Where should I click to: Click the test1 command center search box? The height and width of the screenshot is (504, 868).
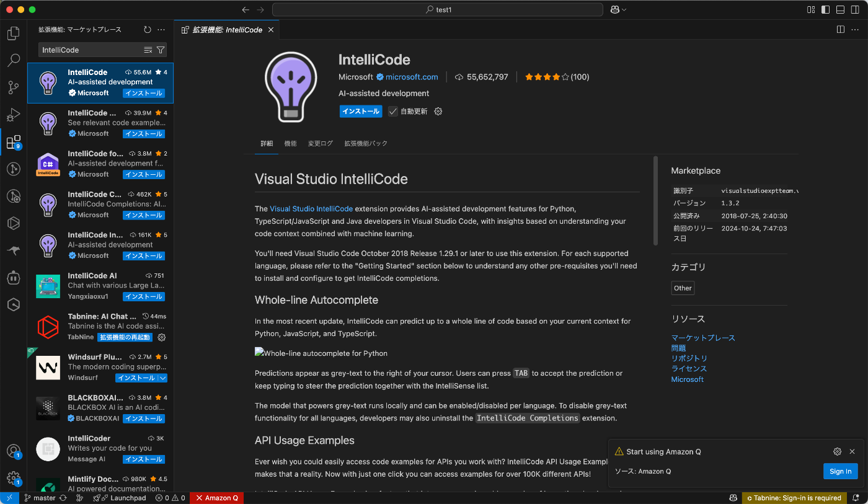point(438,9)
